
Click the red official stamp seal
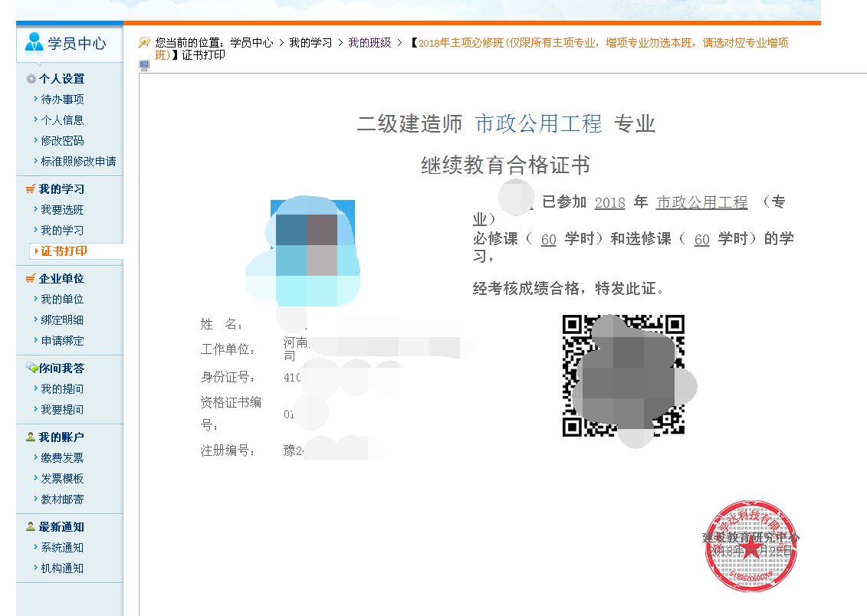750,546
